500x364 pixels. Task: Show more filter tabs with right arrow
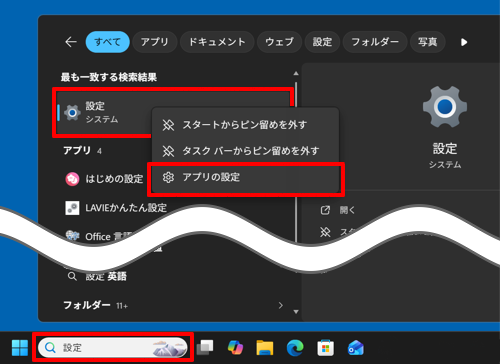[x=464, y=42]
